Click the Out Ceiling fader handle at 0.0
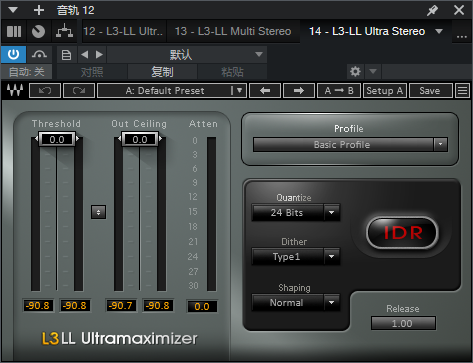The height and width of the screenshot is (363, 473). coord(140,139)
